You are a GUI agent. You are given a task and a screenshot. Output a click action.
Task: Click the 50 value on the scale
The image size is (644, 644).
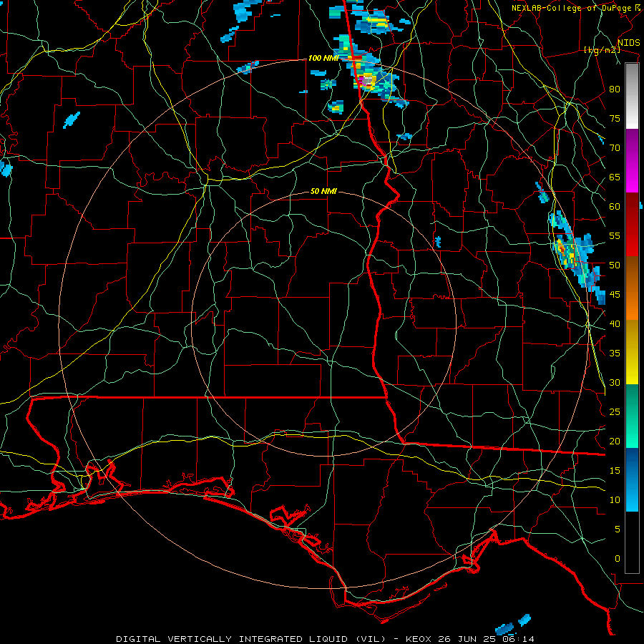[x=615, y=265]
